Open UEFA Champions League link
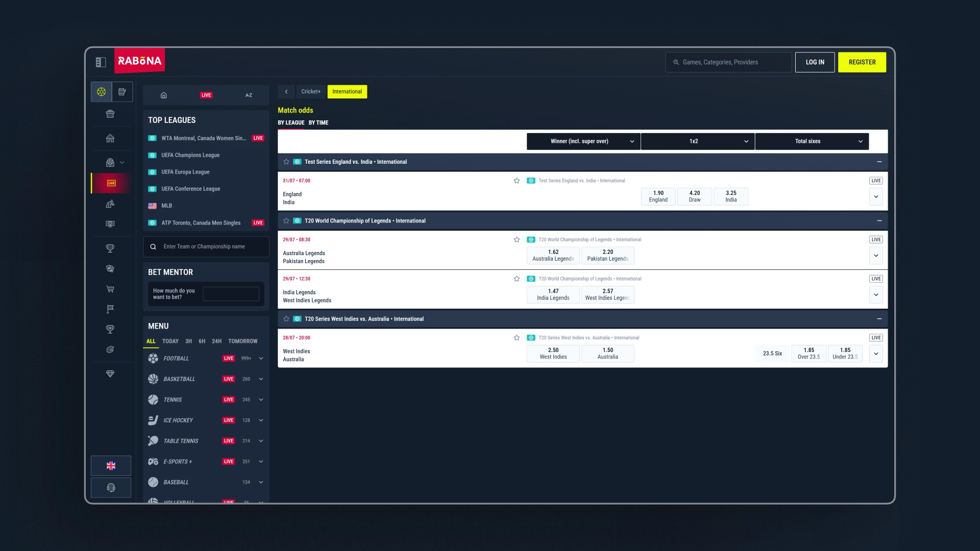The image size is (980, 551). click(x=190, y=155)
